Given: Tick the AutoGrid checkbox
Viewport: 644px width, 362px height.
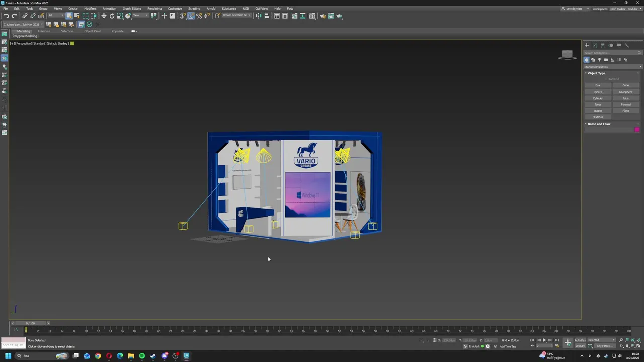Looking at the screenshot, I should point(607,79).
